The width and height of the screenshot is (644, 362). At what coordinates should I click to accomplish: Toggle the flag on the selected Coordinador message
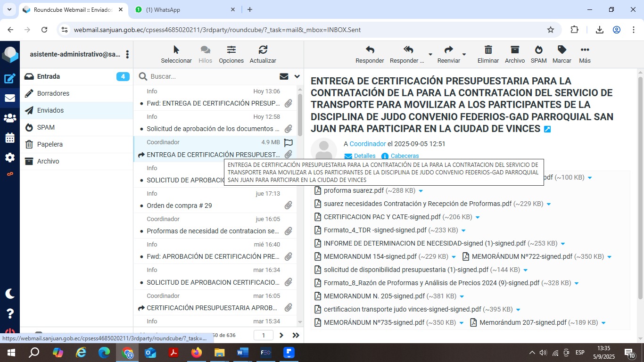click(x=289, y=142)
